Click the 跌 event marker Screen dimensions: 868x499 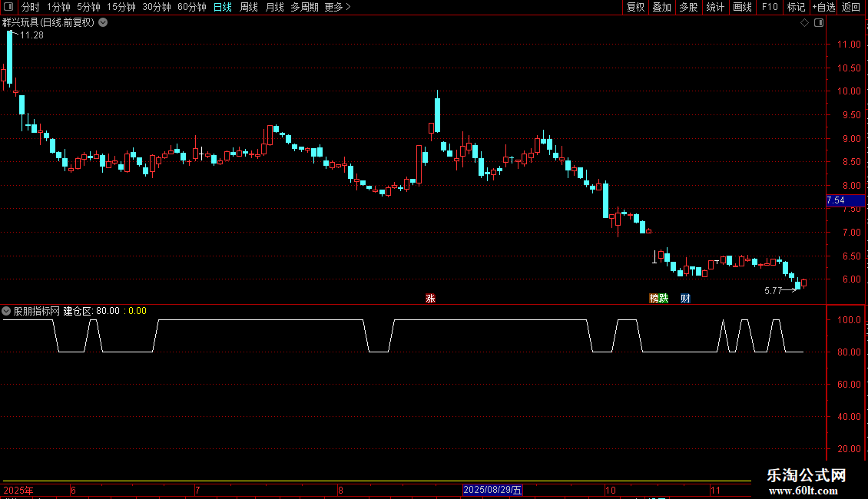(664, 298)
